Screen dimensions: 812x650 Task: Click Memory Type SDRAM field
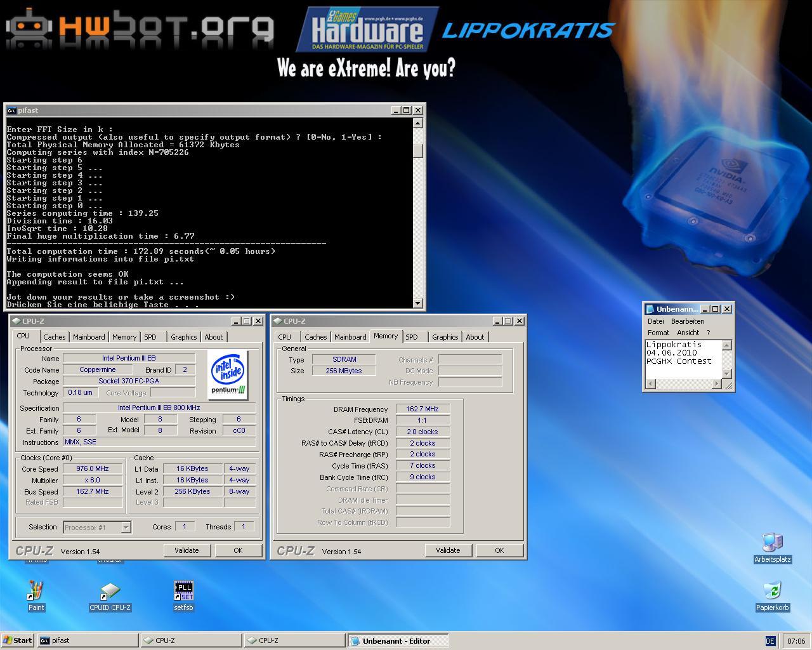pyautogui.click(x=344, y=359)
